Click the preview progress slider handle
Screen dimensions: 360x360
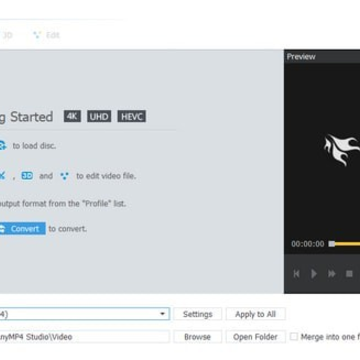pyautogui.click(x=332, y=244)
